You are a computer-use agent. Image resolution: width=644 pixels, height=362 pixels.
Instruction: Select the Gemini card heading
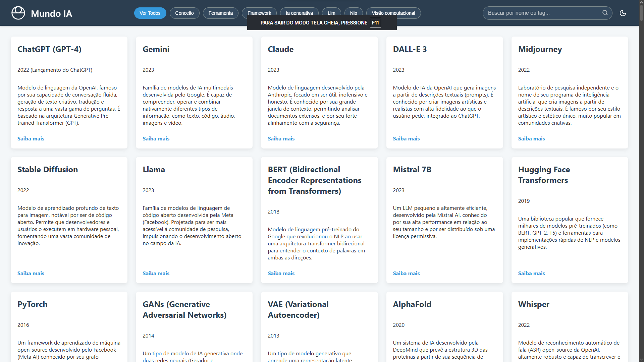[156, 49]
